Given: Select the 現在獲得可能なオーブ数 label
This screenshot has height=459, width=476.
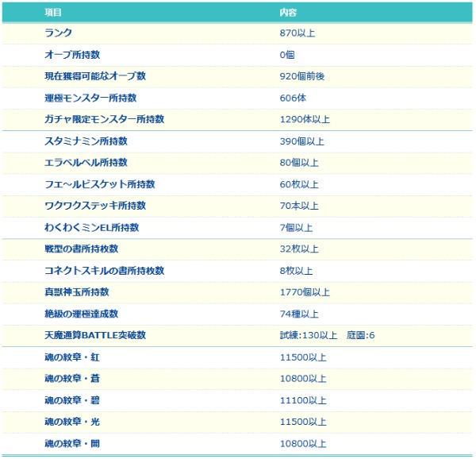Looking at the screenshot, I should click(95, 76).
